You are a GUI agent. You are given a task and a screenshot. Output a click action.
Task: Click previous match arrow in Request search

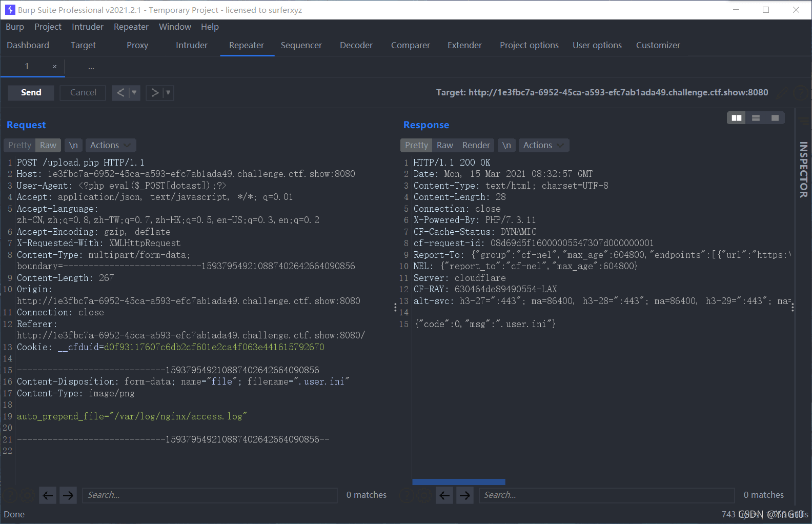(48, 495)
